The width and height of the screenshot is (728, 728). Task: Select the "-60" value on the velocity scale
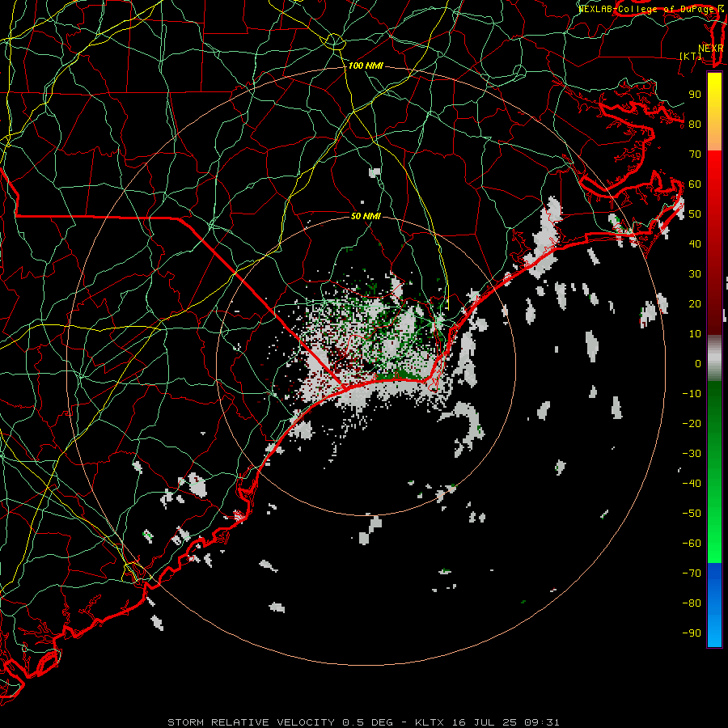[x=692, y=544]
